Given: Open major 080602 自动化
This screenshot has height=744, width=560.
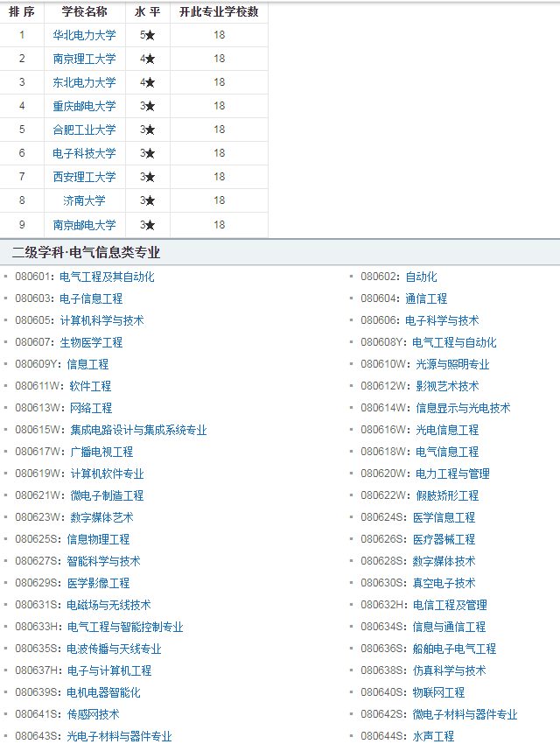Looking at the screenshot, I should [422, 277].
